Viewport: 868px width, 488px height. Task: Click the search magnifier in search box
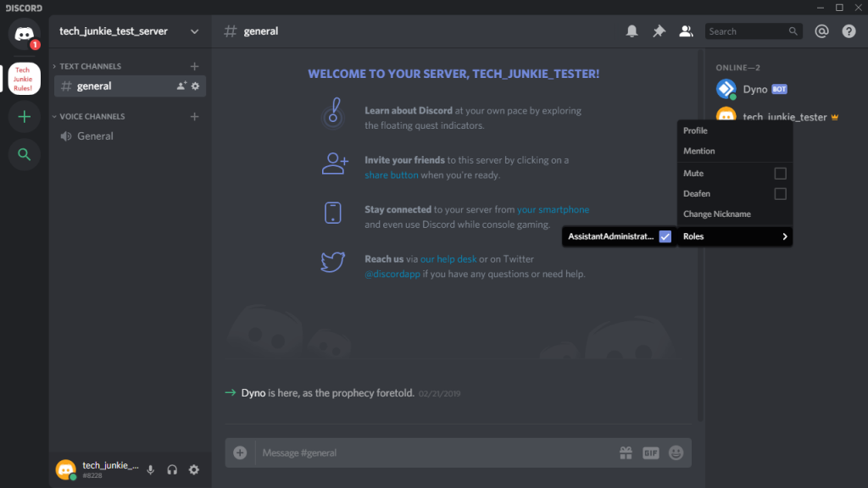793,31
